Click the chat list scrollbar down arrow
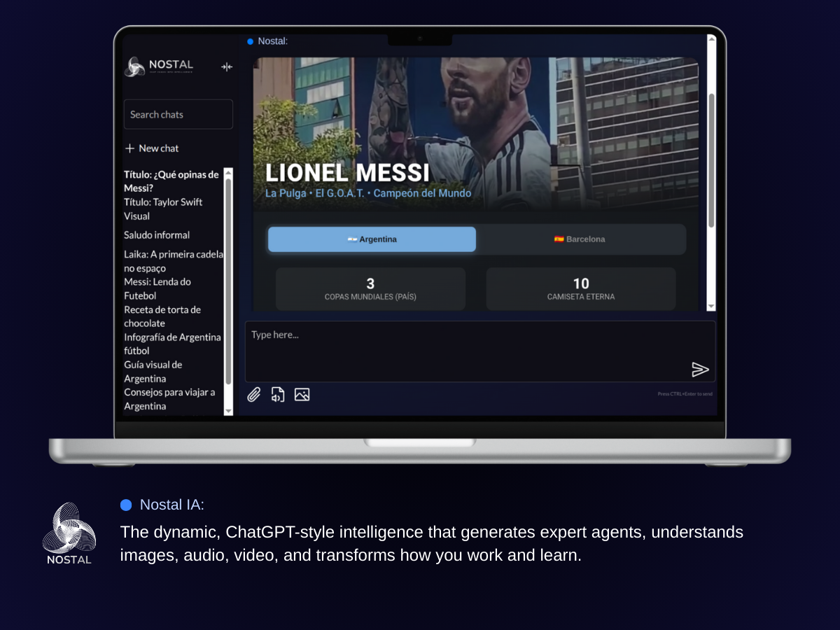 pos(228,411)
